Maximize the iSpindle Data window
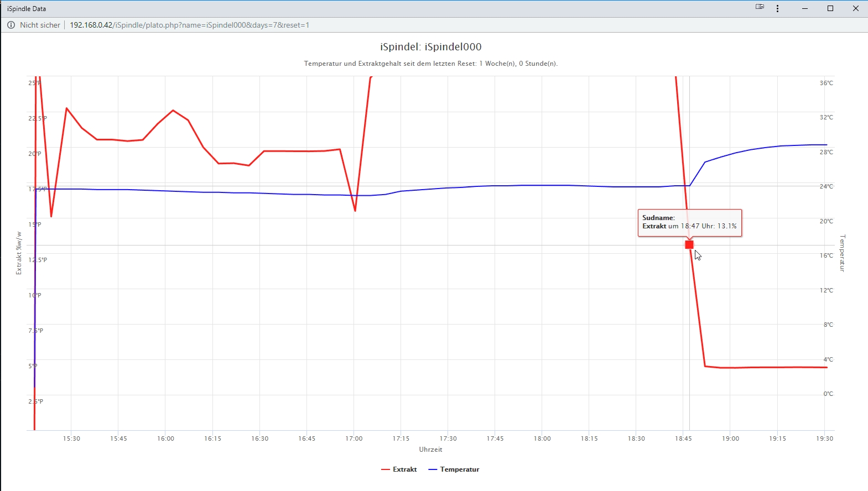 pyautogui.click(x=830, y=8)
